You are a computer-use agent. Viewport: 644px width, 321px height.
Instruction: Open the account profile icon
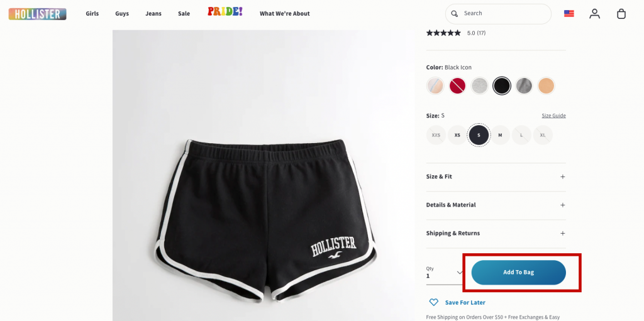(594, 14)
